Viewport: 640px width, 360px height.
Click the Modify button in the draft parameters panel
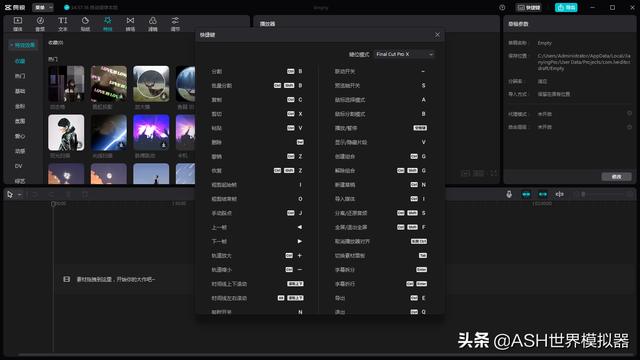click(x=616, y=177)
